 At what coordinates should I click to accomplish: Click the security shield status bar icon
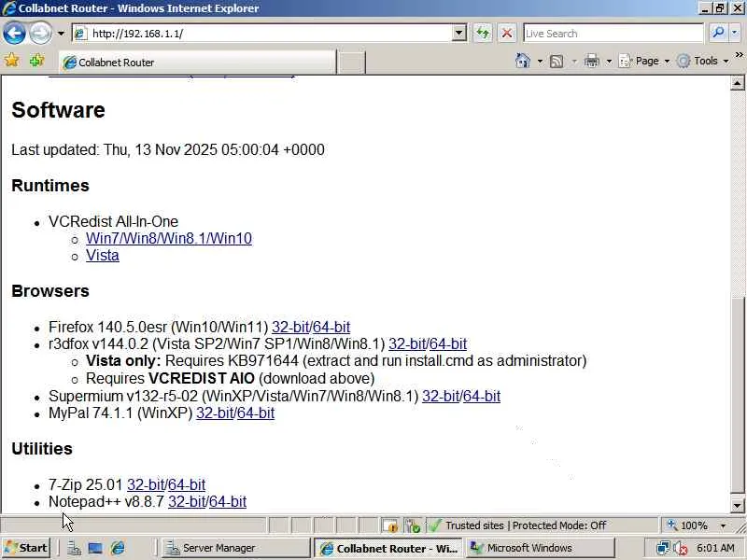coord(413,525)
